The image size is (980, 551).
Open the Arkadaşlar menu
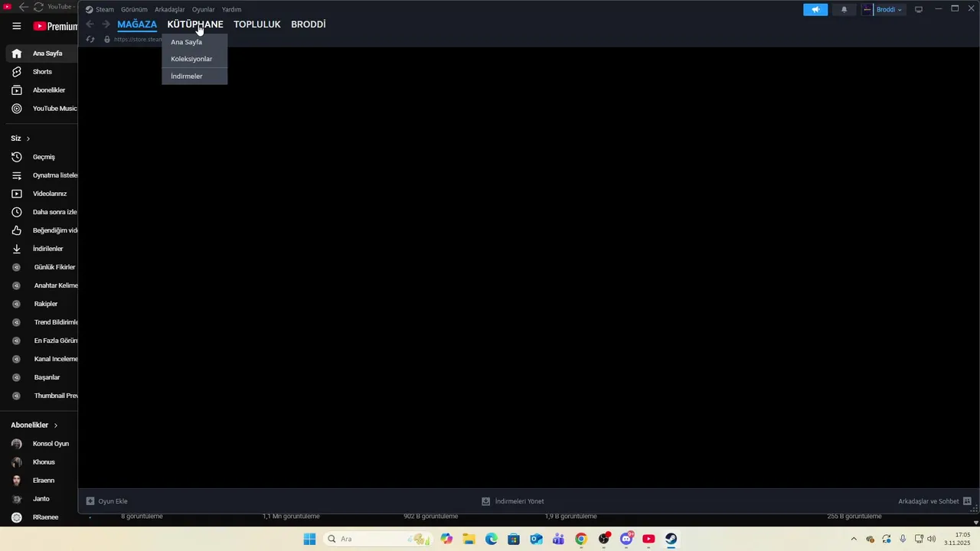point(170,9)
